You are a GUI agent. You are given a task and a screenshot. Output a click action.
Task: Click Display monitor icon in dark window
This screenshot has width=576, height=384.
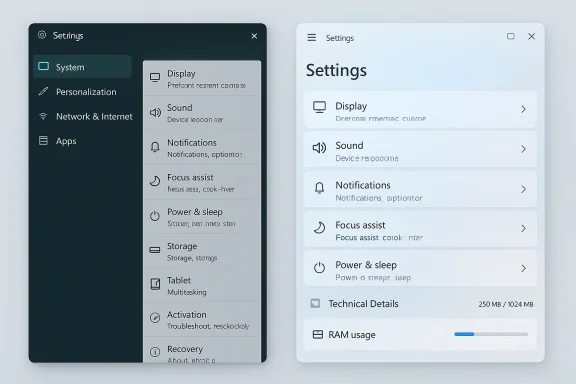pos(155,77)
